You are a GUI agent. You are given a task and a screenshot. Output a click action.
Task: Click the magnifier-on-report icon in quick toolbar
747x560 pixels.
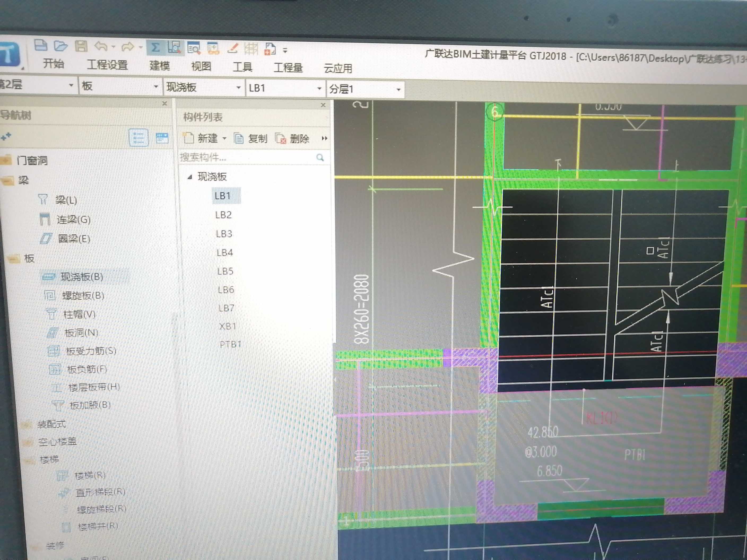coord(194,49)
